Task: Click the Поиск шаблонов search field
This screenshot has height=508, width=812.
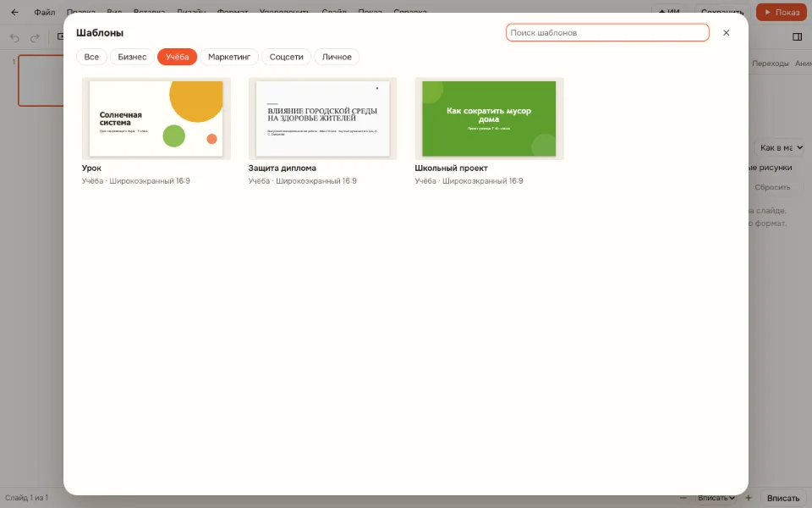Action: pyautogui.click(x=607, y=33)
